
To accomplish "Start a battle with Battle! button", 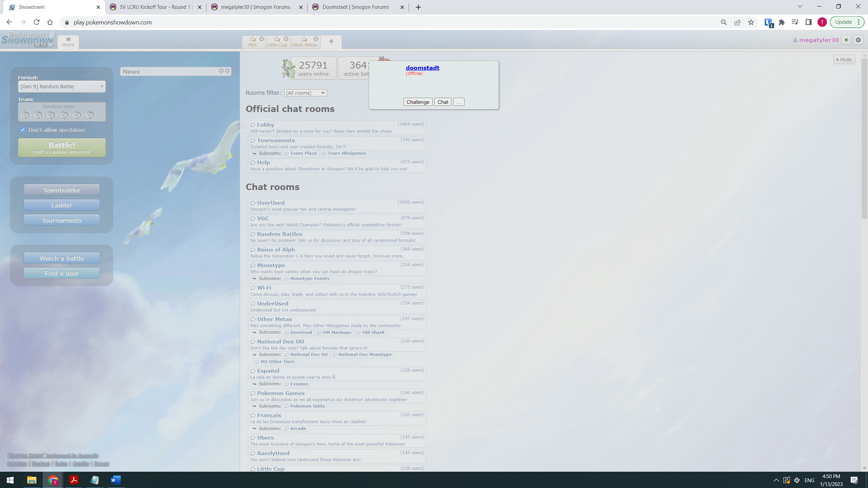I will [x=62, y=148].
